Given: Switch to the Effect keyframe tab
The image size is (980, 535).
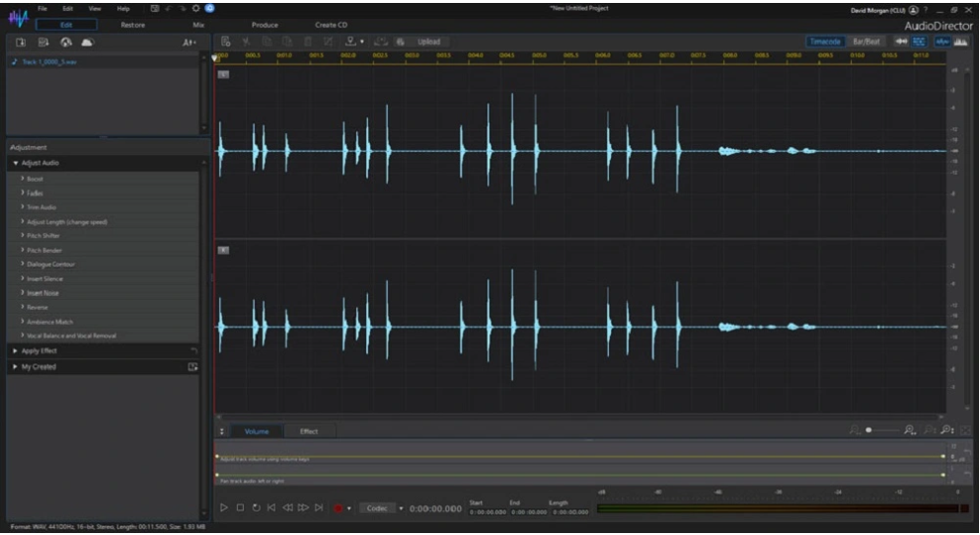Looking at the screenshot, I should point(309,431).
